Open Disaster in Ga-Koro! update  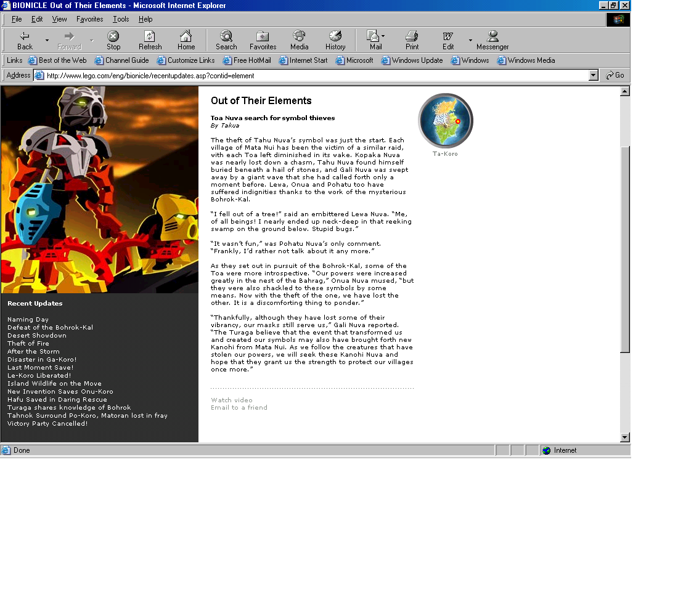point(42,359)
